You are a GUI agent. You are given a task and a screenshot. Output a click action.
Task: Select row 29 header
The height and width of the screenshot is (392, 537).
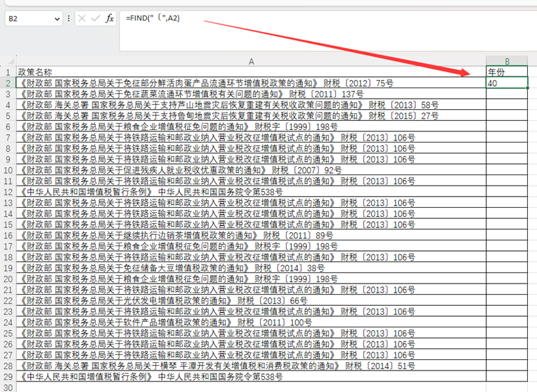pos(8,377)
